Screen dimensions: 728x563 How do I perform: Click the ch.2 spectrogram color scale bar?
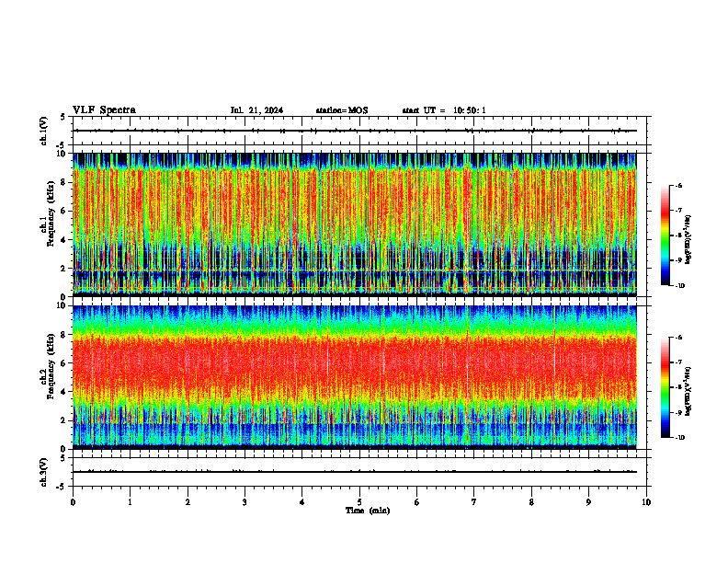[665, 387]
